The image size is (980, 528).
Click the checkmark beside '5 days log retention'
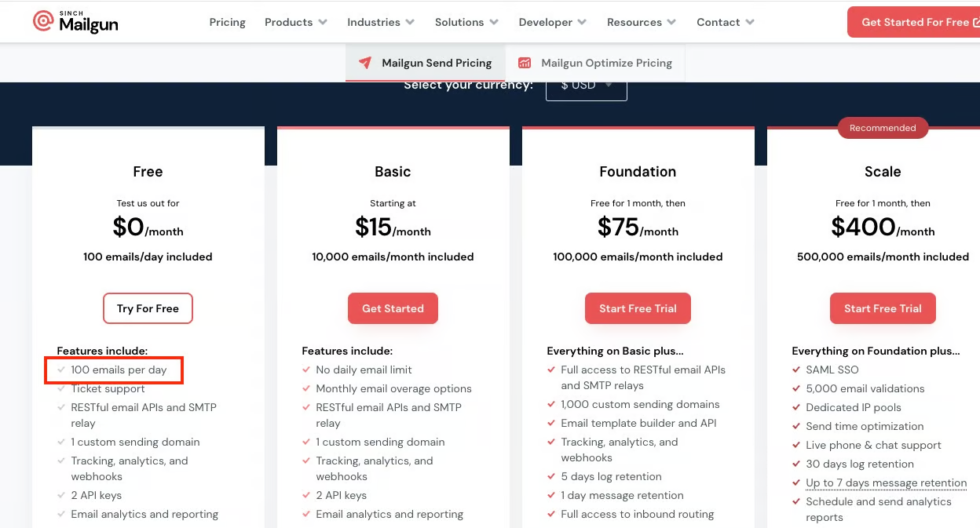pos(550,476)
